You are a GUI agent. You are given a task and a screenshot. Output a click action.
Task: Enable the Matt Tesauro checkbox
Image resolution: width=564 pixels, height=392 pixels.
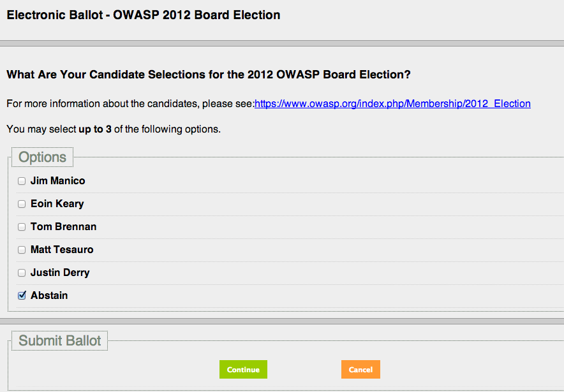[x=22, y=250]
